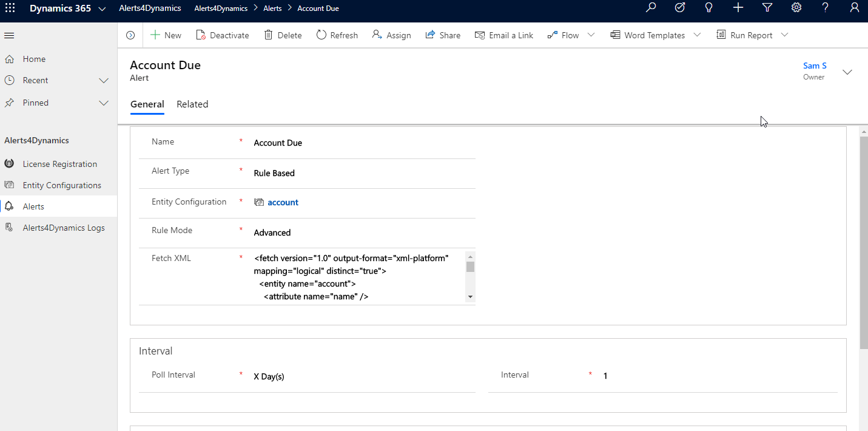Click the main form vertical scrollbar
Viewport: 868px width, 431px height.
(864, 243)
